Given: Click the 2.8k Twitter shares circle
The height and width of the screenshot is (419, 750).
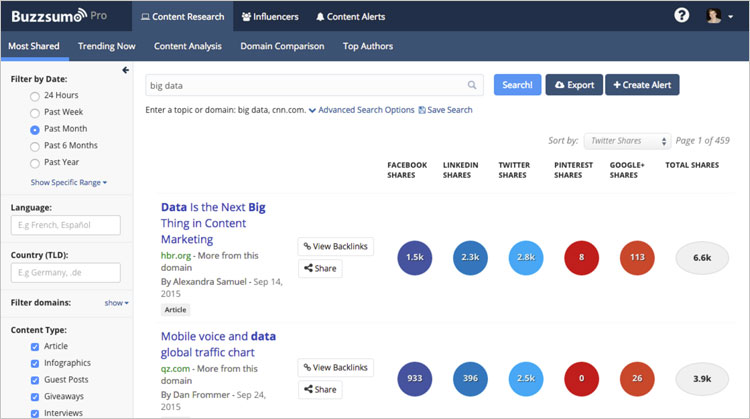Looking at the screenshot, I should pyautogui.click(x=525, y=257).
